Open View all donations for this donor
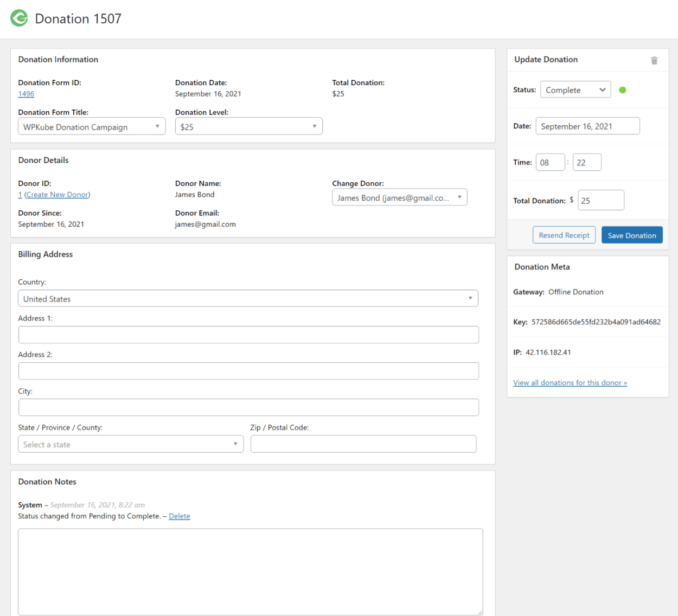678x616 pixels. tap(570, 383)
